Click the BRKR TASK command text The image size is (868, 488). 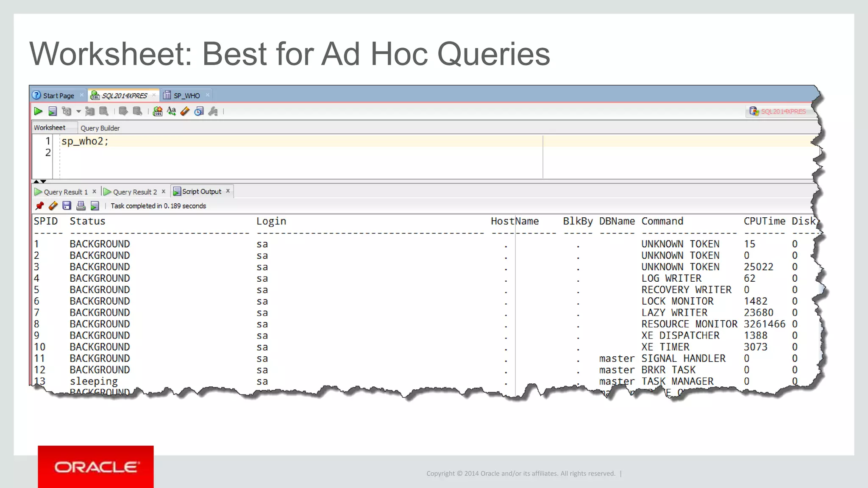tap(668, 370)
